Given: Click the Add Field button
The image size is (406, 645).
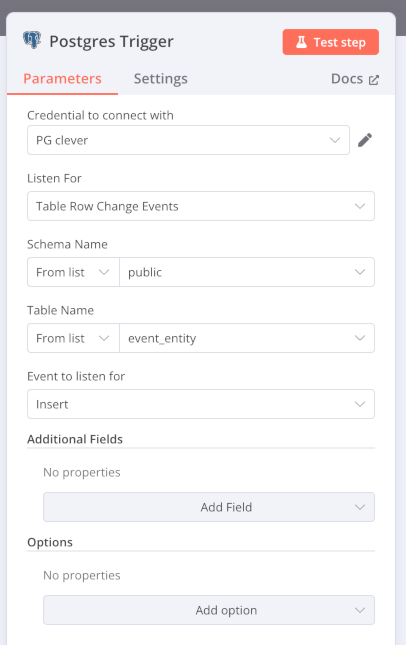Looking at the screenshot, I should (x=209, y=507).
